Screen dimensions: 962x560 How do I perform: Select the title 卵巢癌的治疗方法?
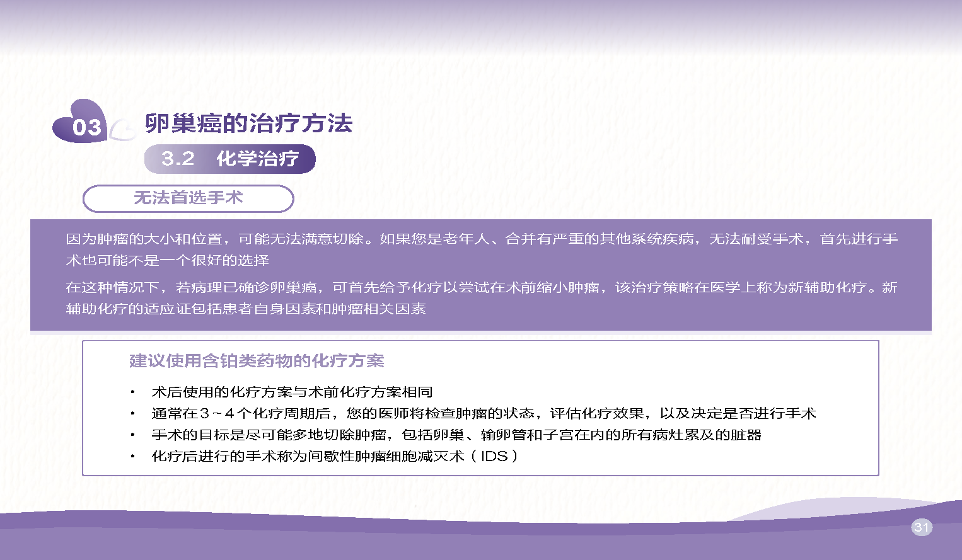(x=248, y=123)
